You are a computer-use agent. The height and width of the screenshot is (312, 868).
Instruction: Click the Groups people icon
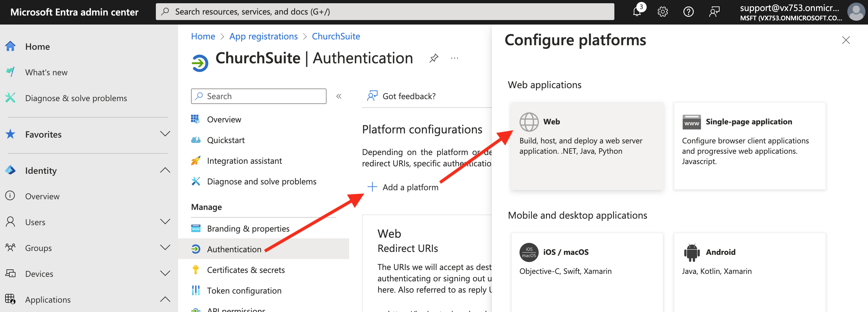coord(10,248)
